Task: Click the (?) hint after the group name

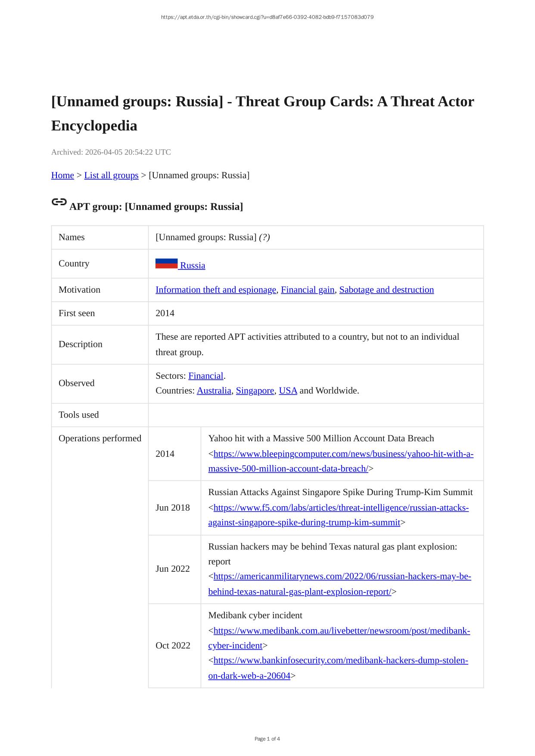Action: click(264, 237)
